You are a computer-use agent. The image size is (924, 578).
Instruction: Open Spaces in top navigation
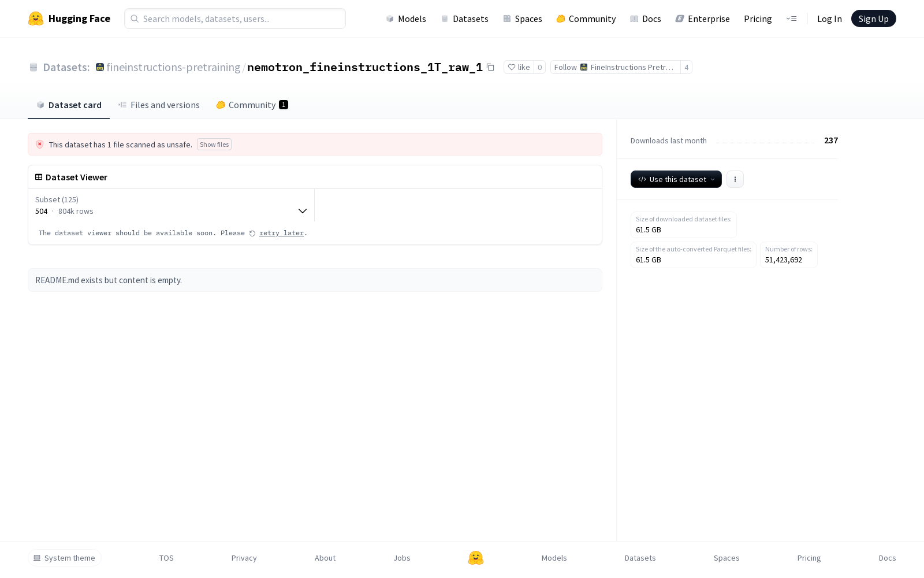(523, 18)
